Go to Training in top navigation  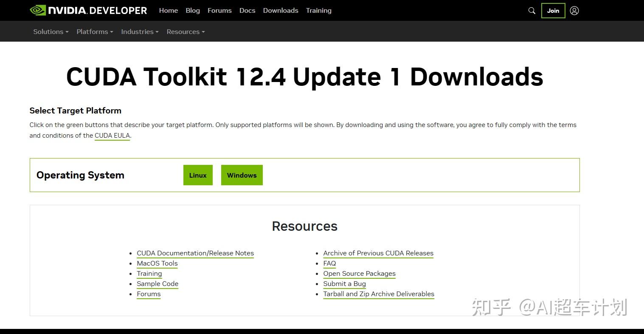[x=318, y=10]
